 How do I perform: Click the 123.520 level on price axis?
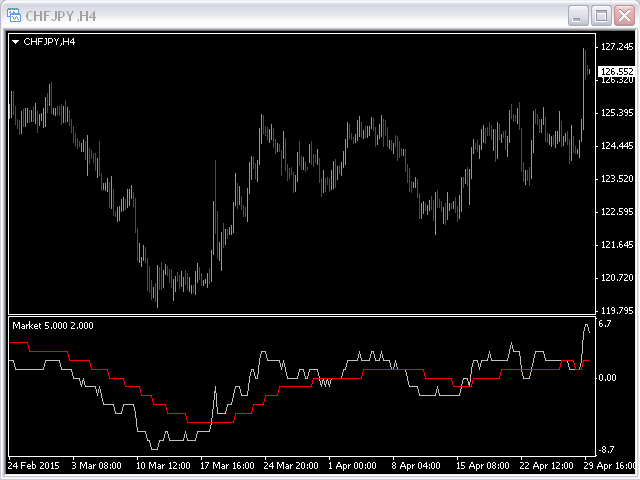(613, 179)
